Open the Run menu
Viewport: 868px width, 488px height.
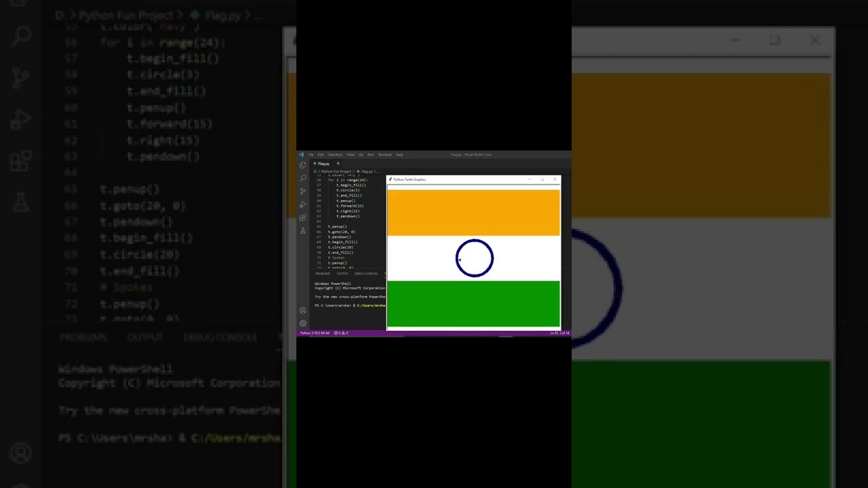click(x=370, y=155)
